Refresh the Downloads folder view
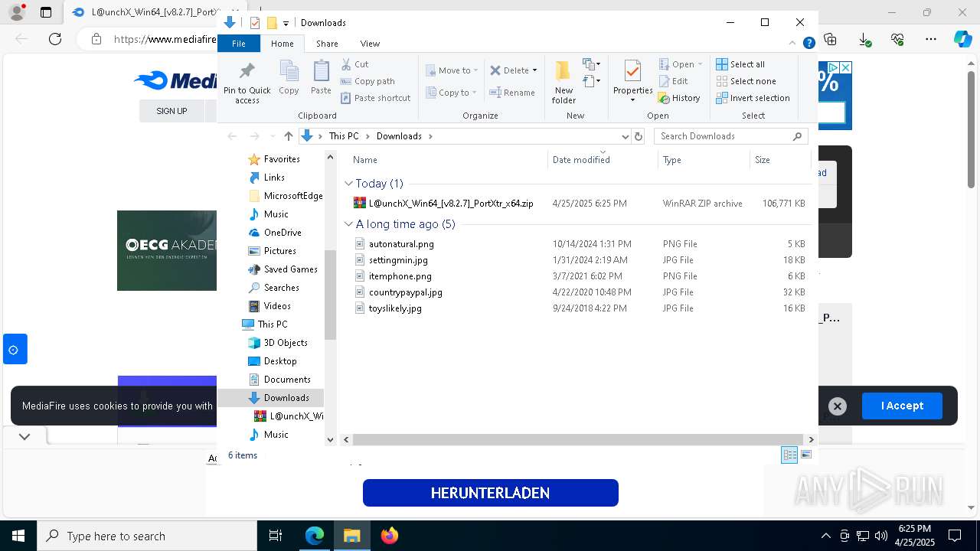Image resolution: width=980 pixels, height=551 pixels. (639, 136)
